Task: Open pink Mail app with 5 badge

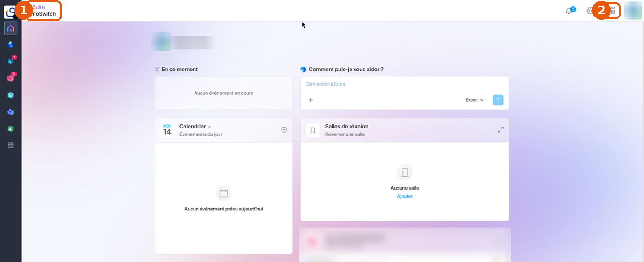Action: (11, 78)
